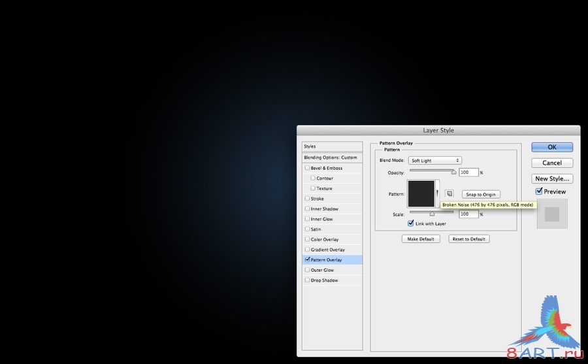This screenshot has height=364, width=588.
Task: Enable the Bevel & Emboss checkbox
Action: point(308,168)
